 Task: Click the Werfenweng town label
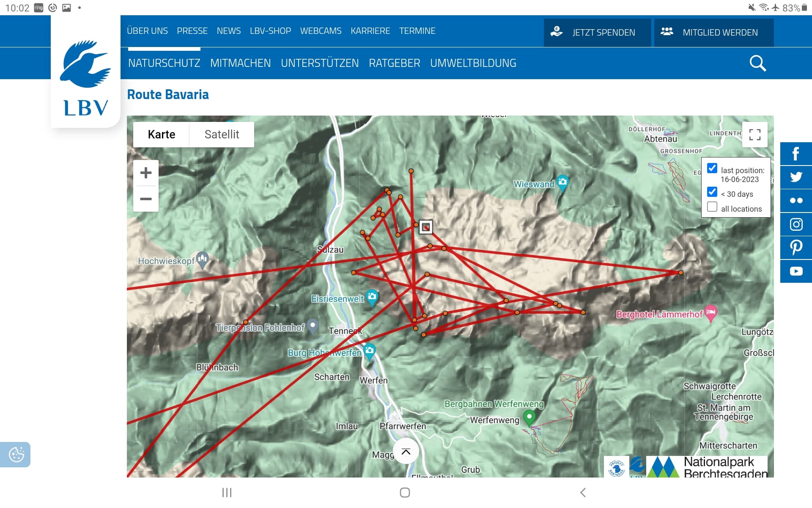point(494,420)
